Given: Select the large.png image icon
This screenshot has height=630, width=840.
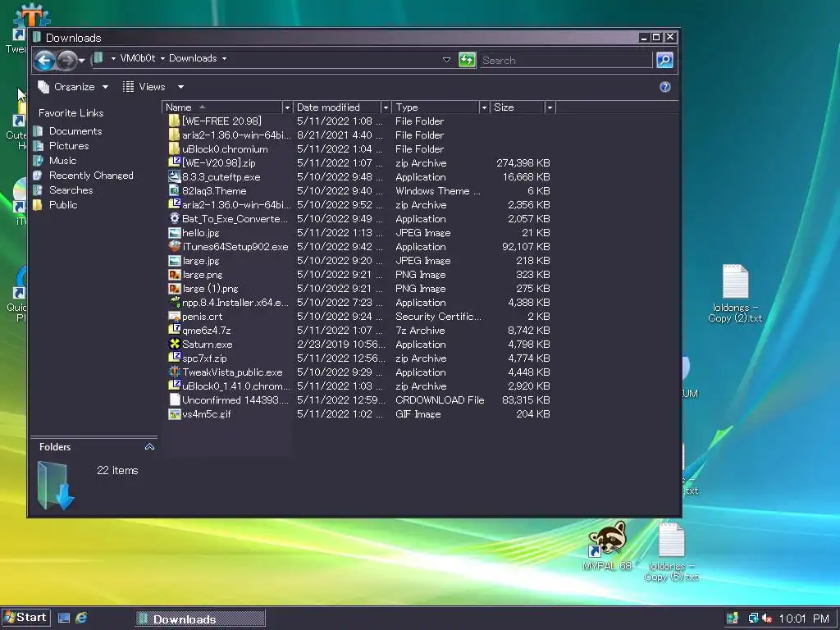Looking at the screenshot, I should coord(174,274).
